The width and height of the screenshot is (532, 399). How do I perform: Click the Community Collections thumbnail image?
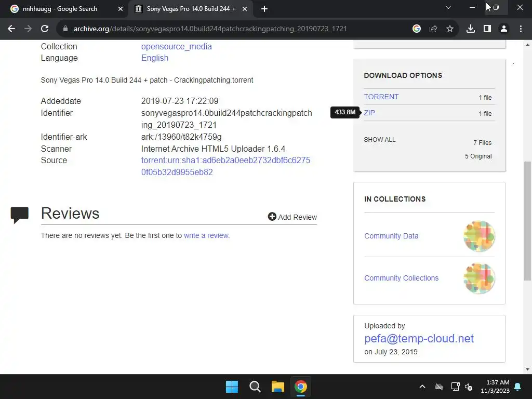[479, 278]
